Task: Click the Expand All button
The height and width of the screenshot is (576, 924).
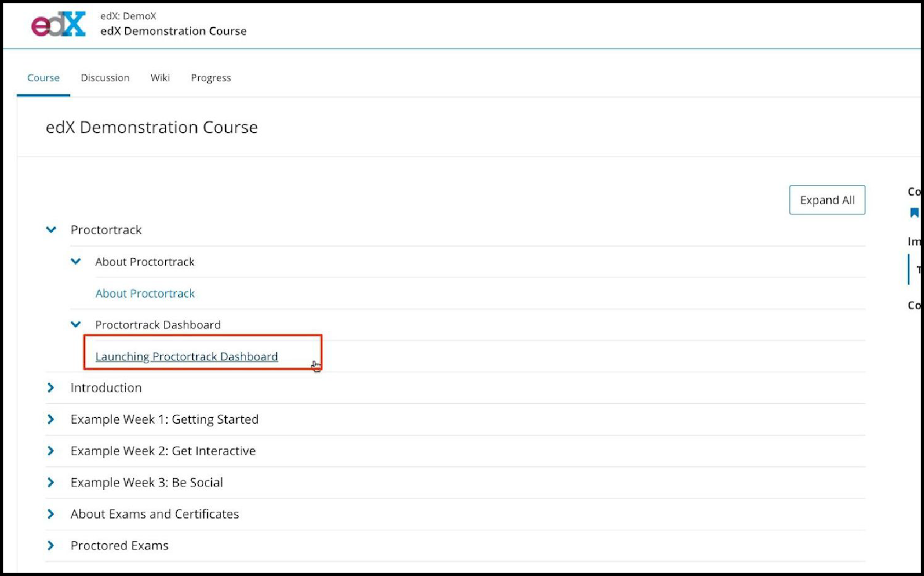Action: (x=827, y=200)
